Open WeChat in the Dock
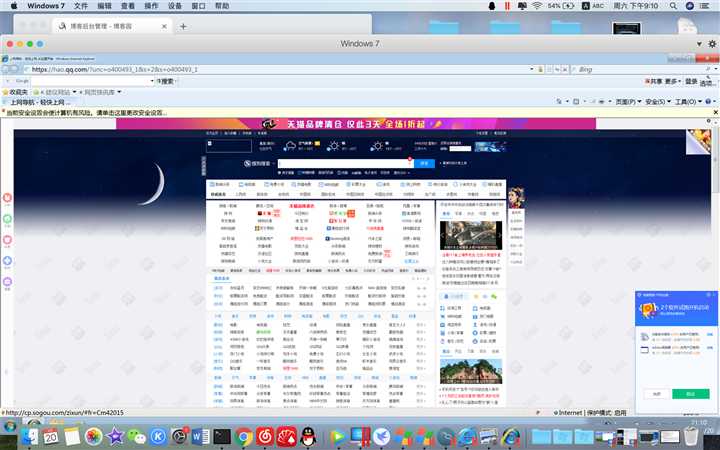The image size is (720, 450). 136,436
